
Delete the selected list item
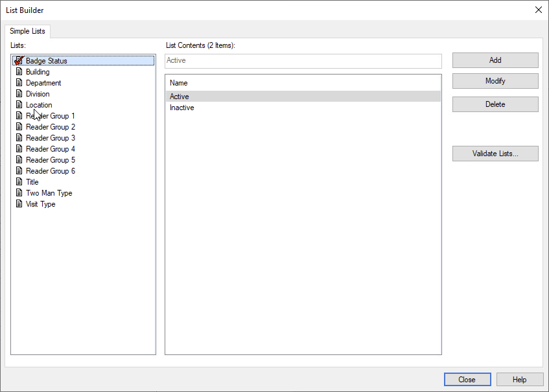(495, 104)
